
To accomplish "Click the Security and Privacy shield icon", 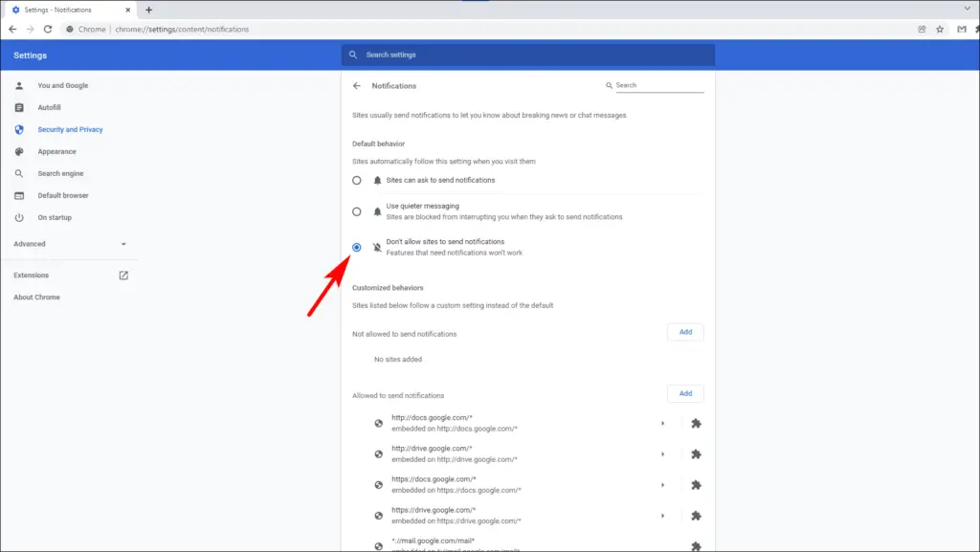I will 19,129.
